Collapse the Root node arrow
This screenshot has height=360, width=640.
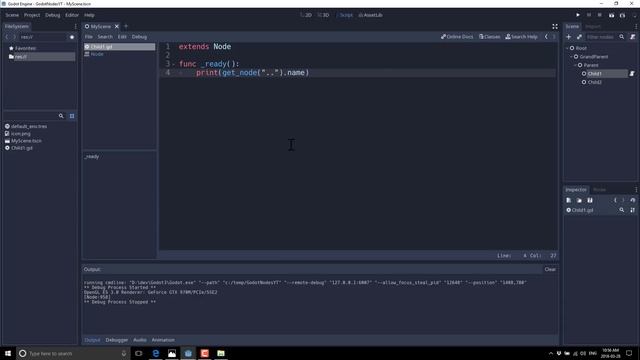567,48
